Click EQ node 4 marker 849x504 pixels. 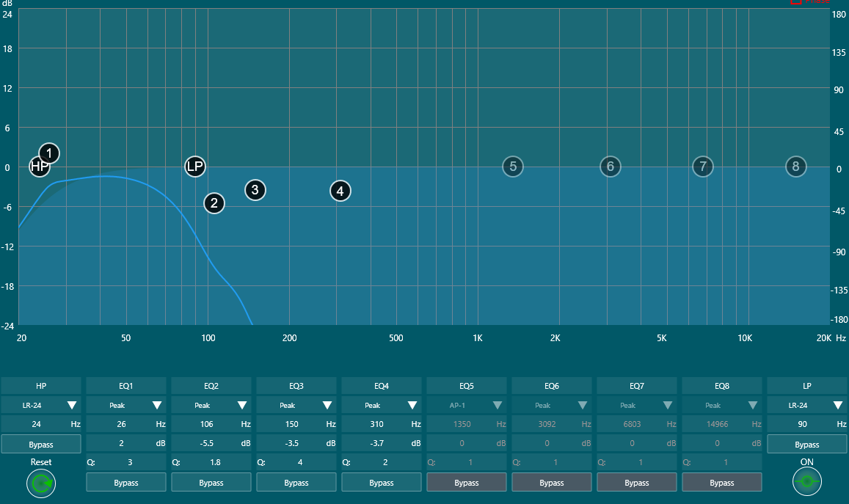(339, 191)
